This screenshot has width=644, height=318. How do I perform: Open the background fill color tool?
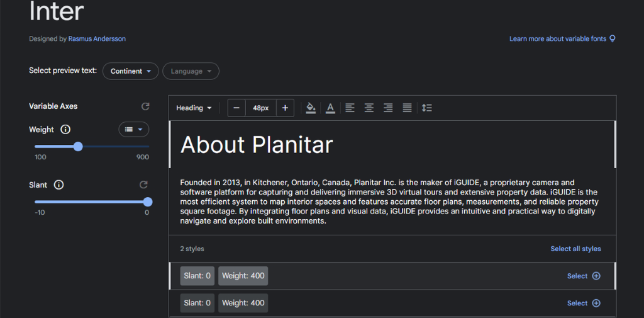[x=311, y=108]
